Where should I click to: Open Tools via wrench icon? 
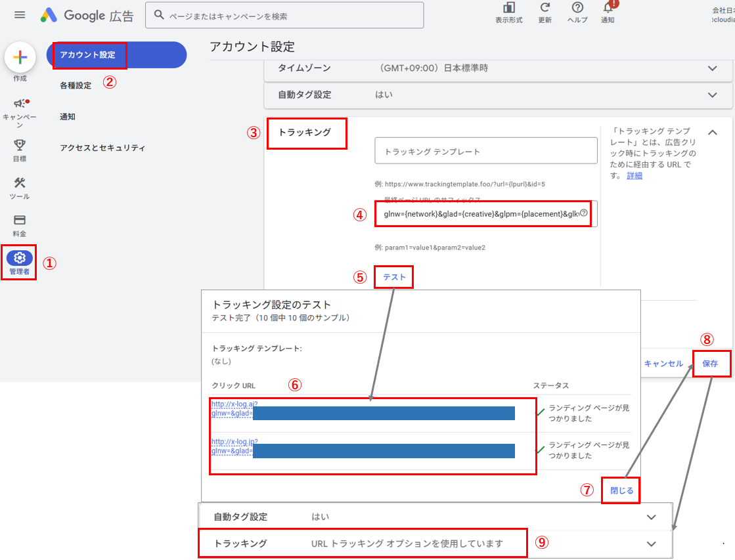(x=20, y=183)
